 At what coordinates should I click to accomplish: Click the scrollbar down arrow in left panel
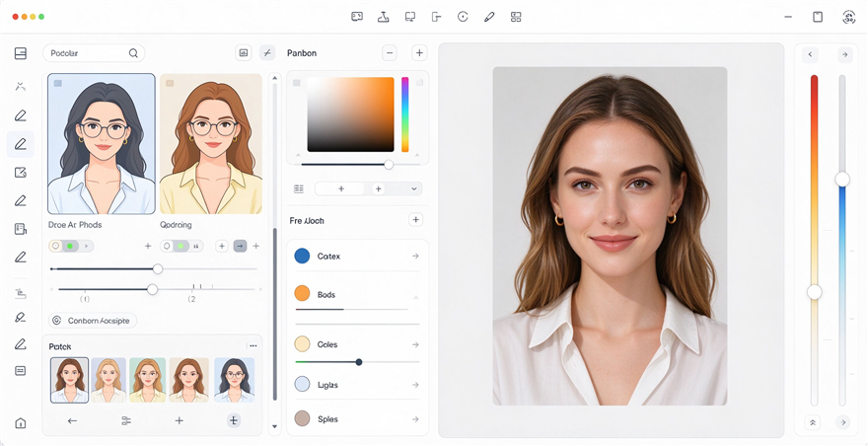tap(275, 426)
